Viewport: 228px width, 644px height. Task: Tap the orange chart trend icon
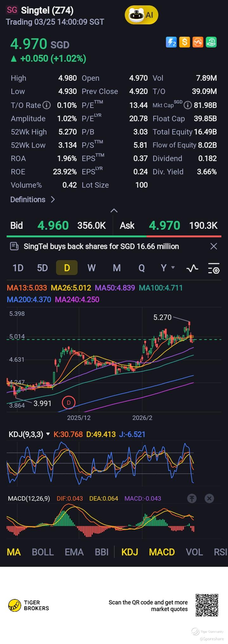(198, 42)
